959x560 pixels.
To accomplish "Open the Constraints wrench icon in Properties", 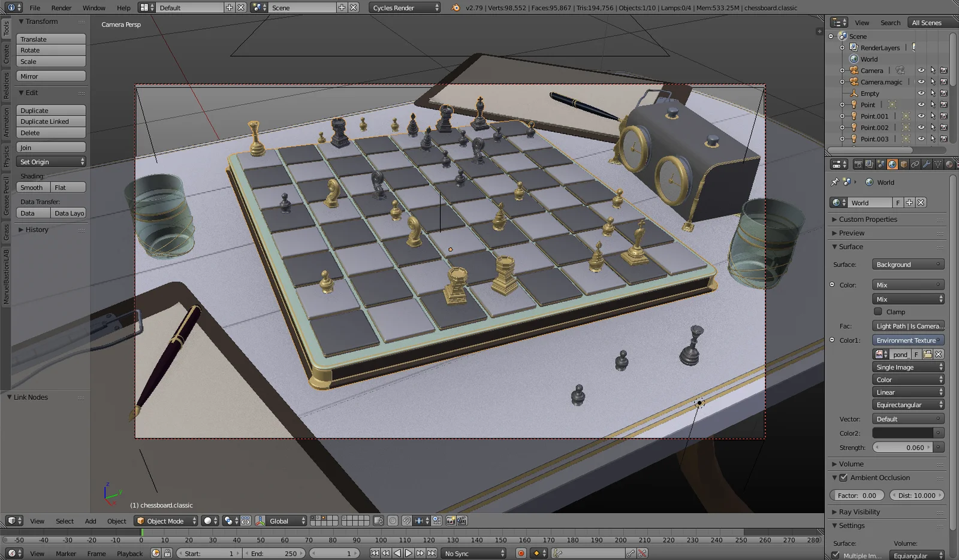I will [x=927, y=164].
